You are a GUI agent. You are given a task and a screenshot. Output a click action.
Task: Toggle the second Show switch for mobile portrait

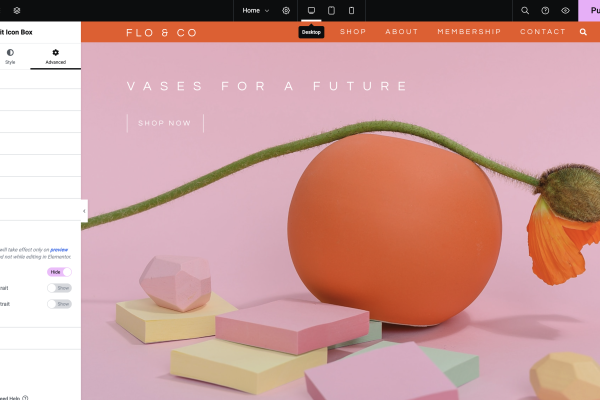[x=59, y=304]
